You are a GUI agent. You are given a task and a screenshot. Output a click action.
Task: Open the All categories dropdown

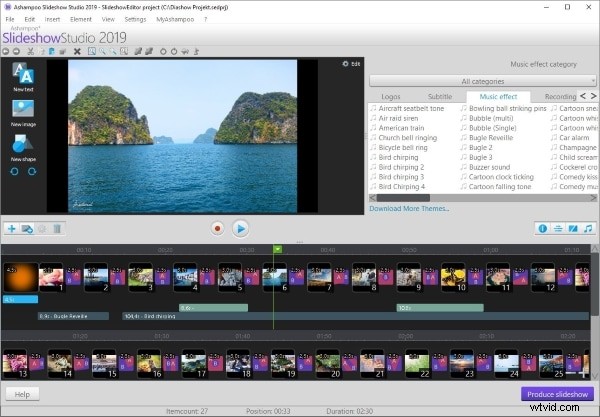(482, 80)
